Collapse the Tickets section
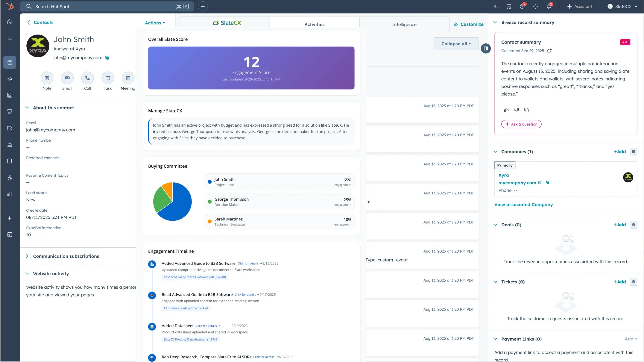This screenshot has width=644, height=362. (x=495, y=282)
